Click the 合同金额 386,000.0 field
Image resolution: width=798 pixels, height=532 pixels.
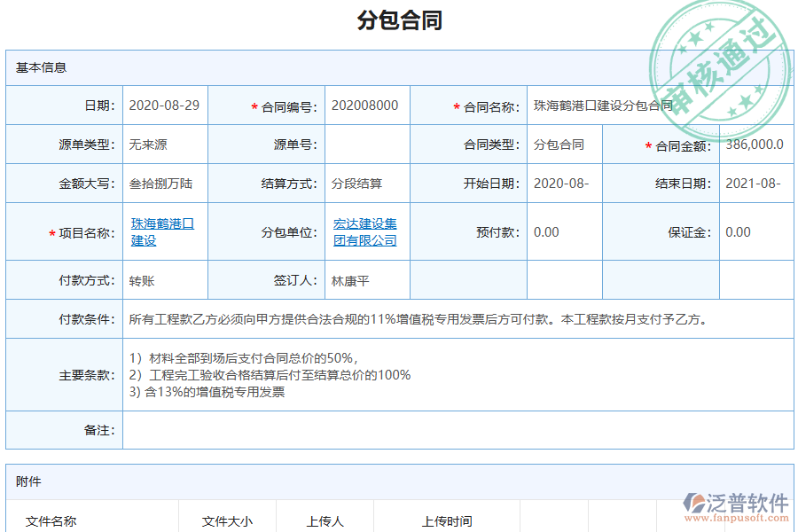[x=755, y=144]
